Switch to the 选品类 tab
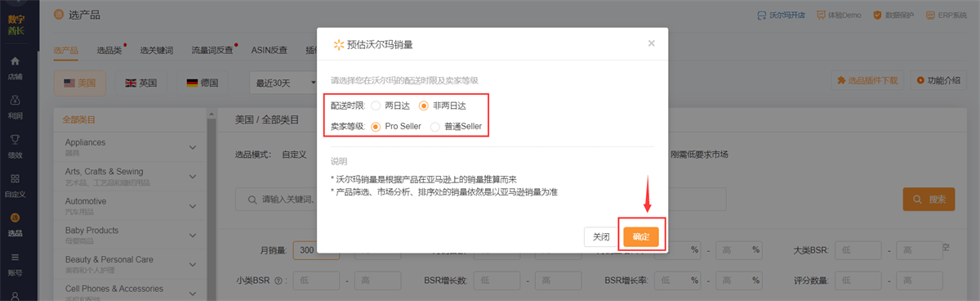Image resolution: width=980 pixels, height=301 pixels. point(109,50)
